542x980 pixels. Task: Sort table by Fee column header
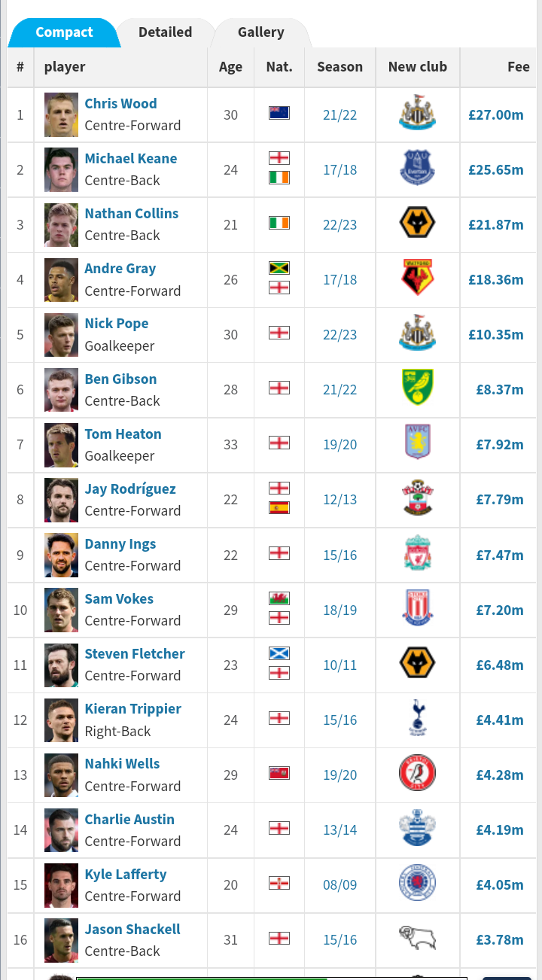tap(518, 67)
